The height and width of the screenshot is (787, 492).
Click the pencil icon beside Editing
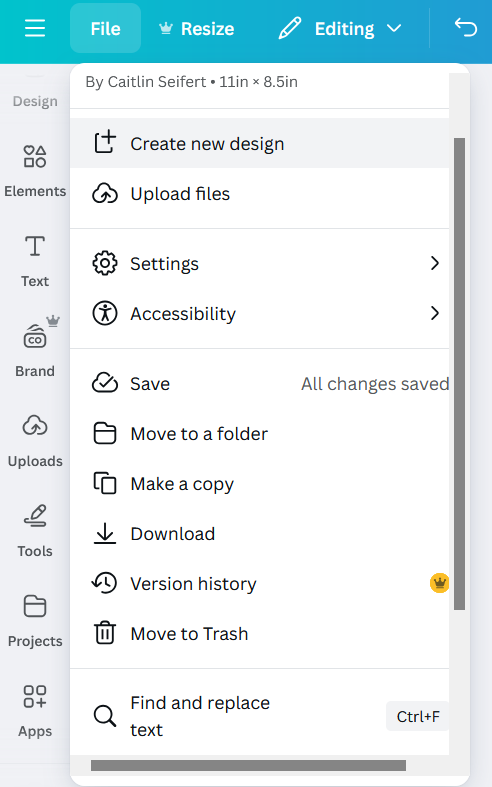point(290,28)
